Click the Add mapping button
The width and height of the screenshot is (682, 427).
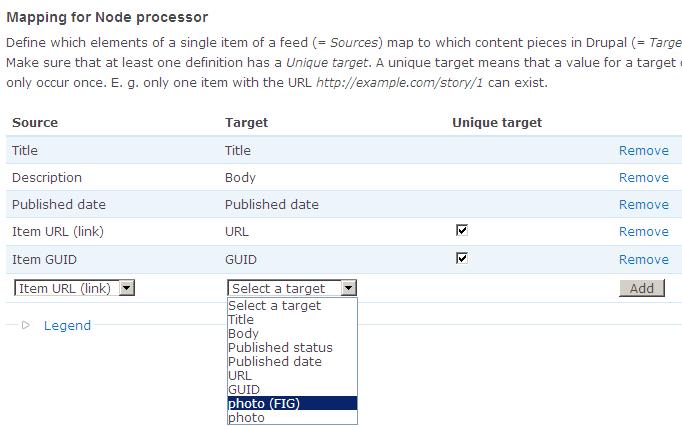pos(641,288)
